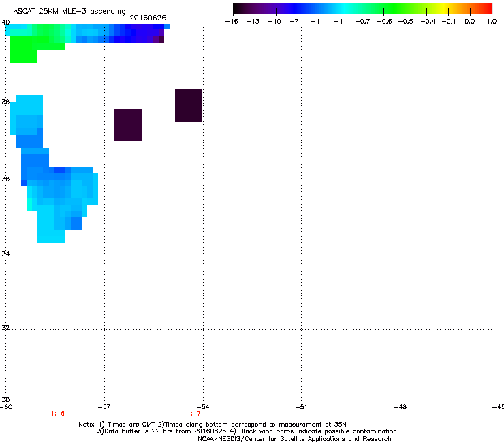The image size is (504, 443).
Task: Click the color bar label -13
Action: [x=253, y=22]
